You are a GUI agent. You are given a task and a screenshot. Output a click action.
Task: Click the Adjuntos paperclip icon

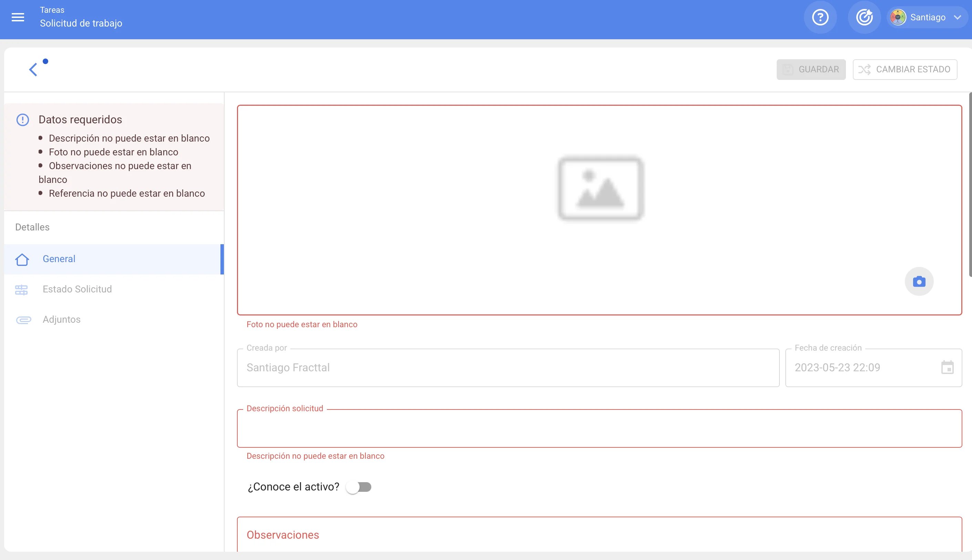click(x=23, y=320)
